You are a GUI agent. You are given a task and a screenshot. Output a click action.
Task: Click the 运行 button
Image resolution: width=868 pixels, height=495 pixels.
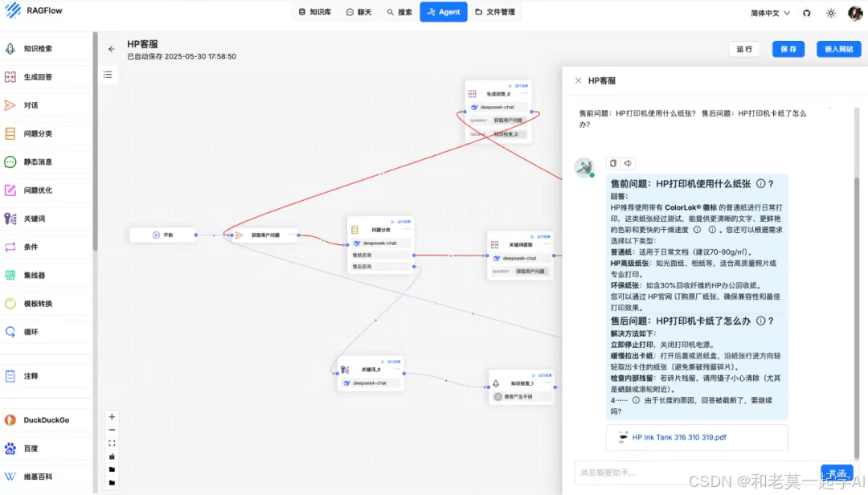click(744, 49)
